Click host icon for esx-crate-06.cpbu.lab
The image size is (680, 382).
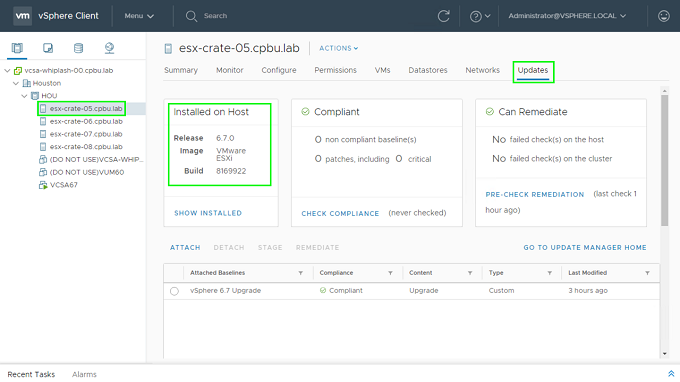(x=43, y=121)
